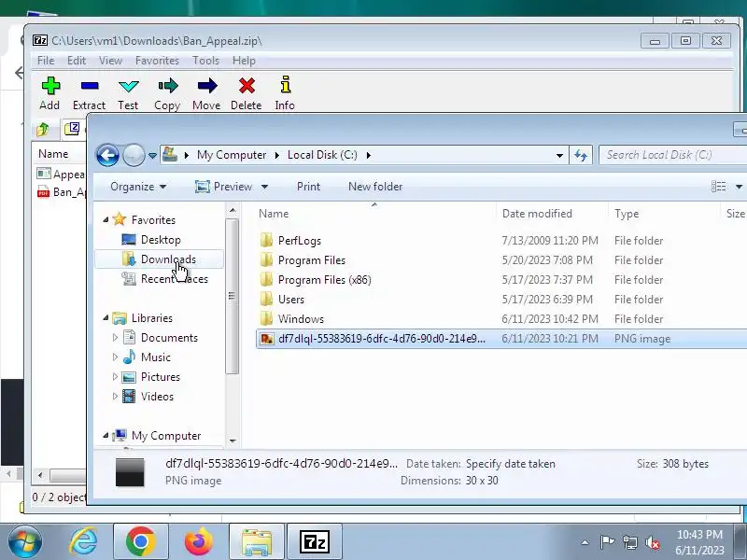Open the 7-Zip Favorites menu
747x560 pixels.
click(157, 61)
